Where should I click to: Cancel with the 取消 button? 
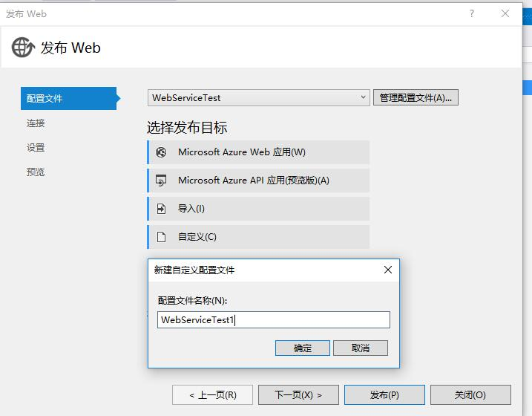[x=361, y=348]
